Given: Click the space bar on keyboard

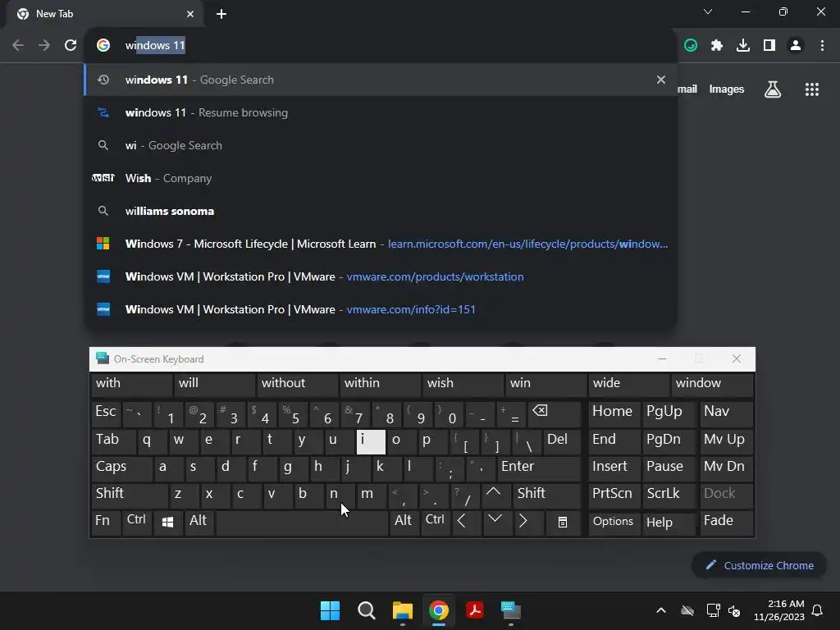Looking at the screenshot, I should (x=302, y=522).
